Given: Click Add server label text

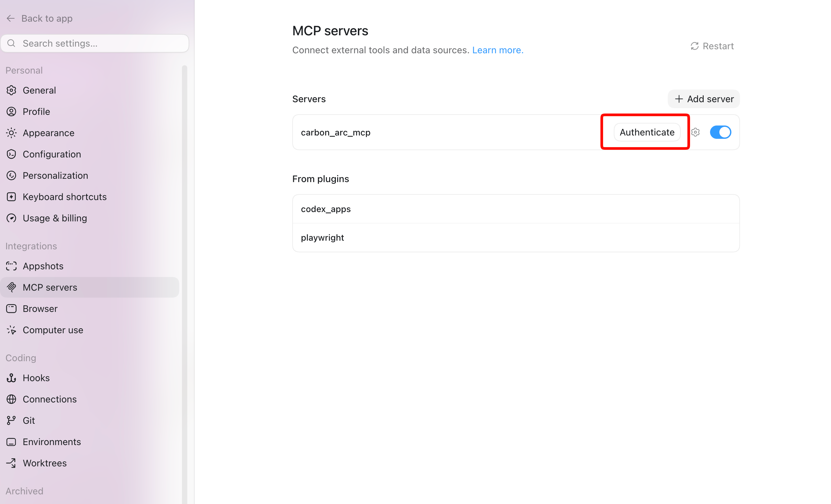Looking at the screenshot, I should (710, 99).
